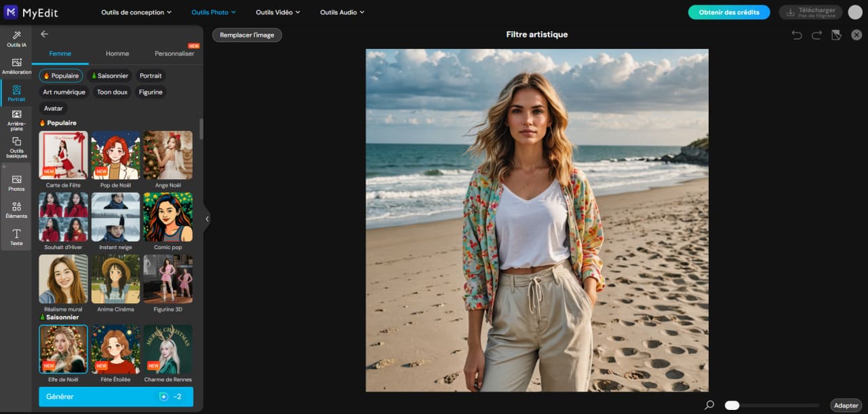Click the Générer button
Viewport: 868px width, 414px height.
point(116,396)
